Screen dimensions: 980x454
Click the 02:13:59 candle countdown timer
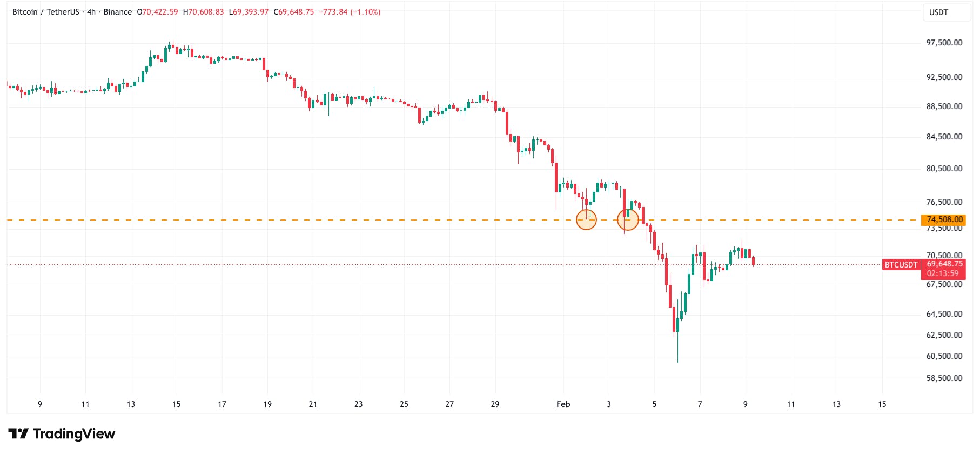(943, 273)
